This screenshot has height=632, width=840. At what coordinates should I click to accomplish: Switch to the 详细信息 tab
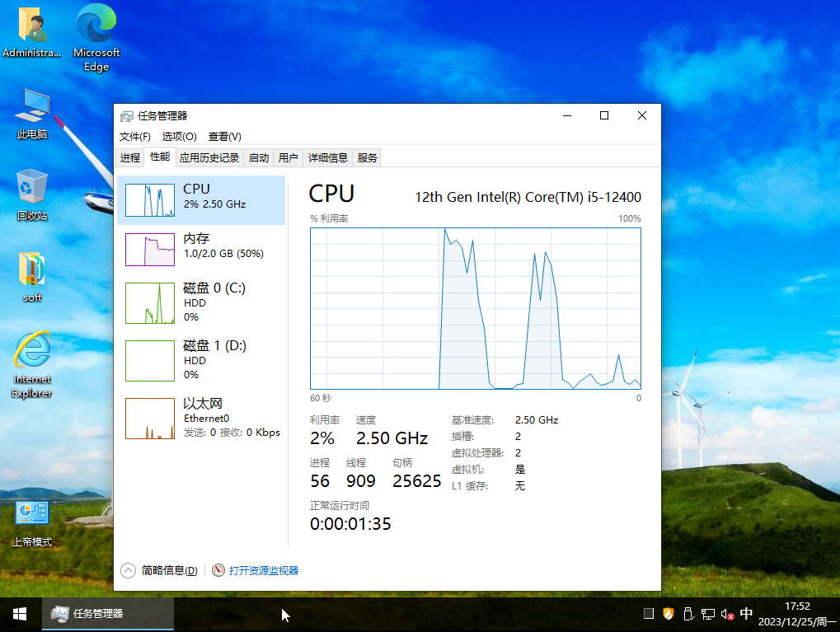(328, 158)
